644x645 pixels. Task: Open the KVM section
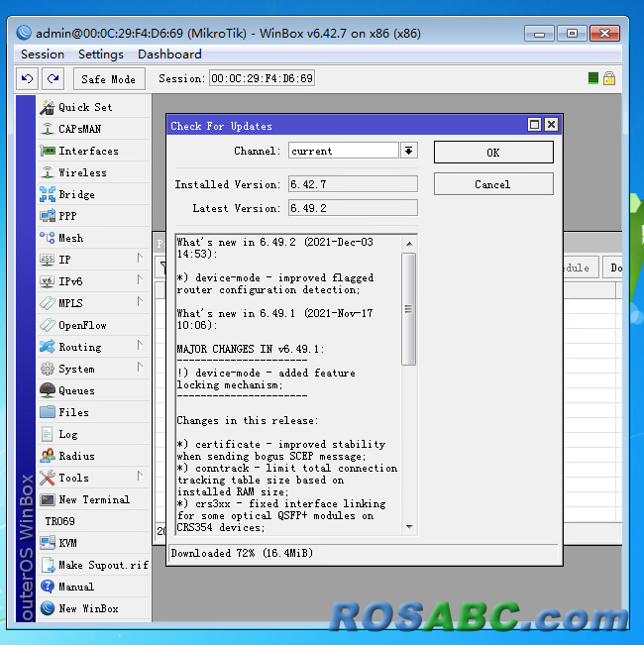[94, 543]
